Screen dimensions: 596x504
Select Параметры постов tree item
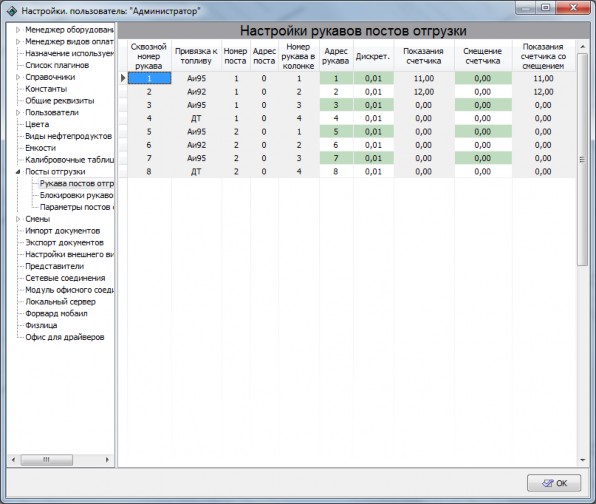(77, 207)
